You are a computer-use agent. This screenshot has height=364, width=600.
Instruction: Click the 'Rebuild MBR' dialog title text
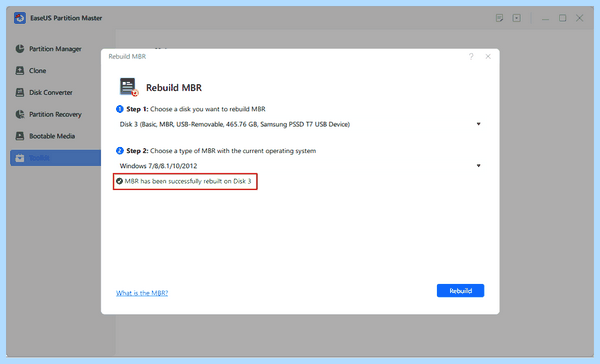[127, 57]
